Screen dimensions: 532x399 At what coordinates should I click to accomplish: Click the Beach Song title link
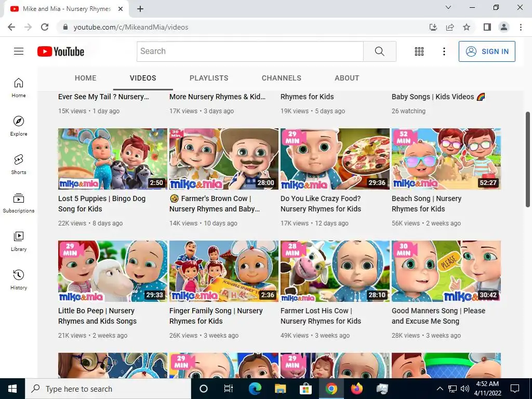coord(427,204)
